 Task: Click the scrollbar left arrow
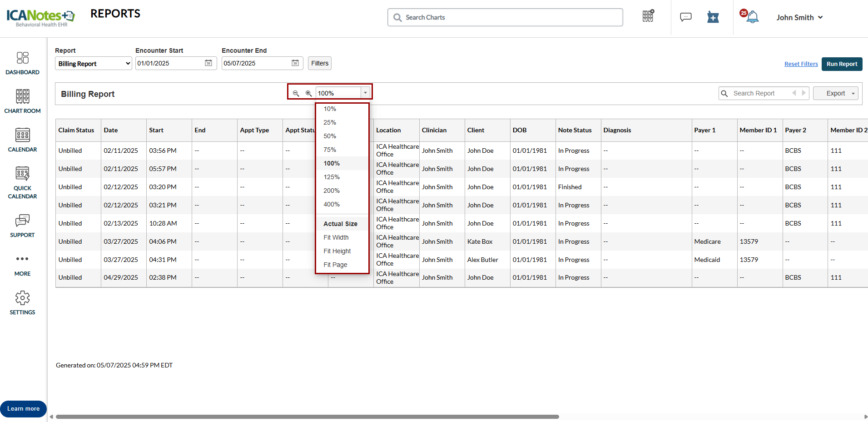51,417
